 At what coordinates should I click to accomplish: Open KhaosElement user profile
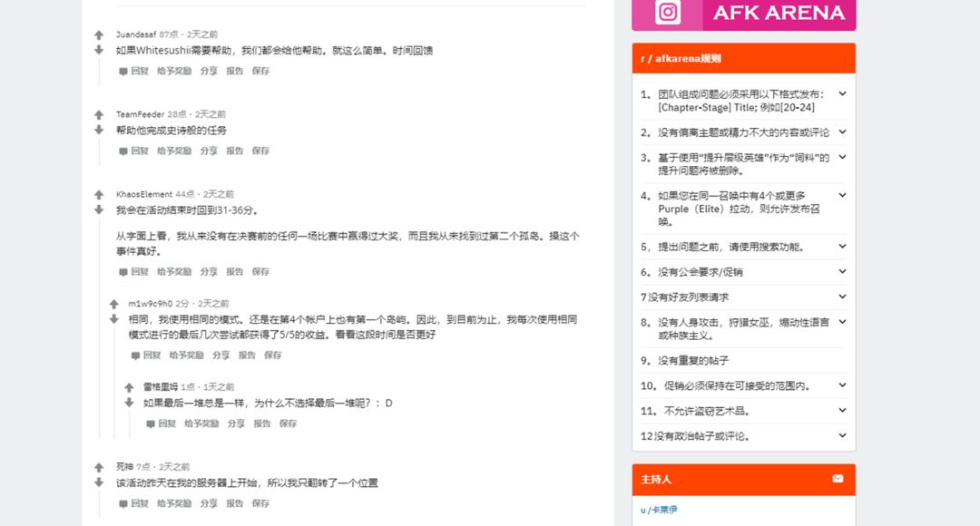tap(143, 194)
